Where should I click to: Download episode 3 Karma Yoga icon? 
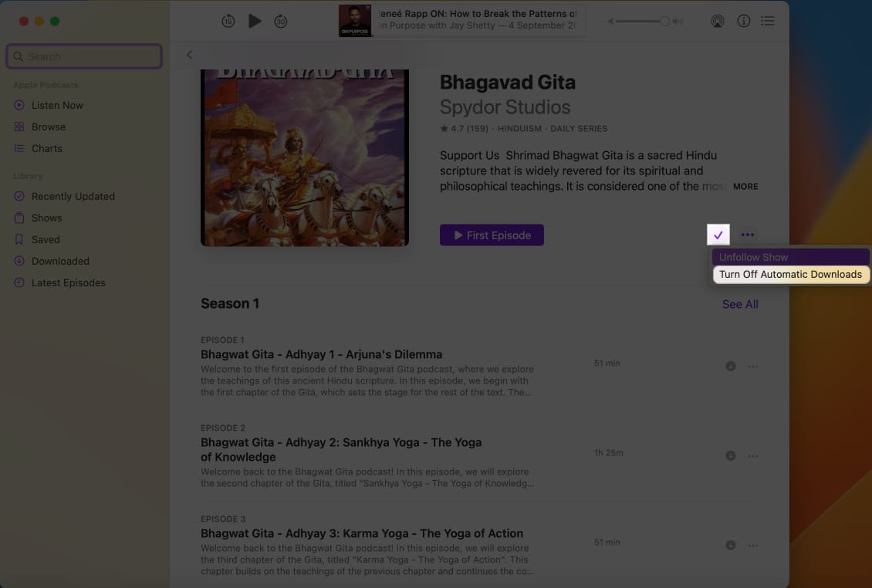click(731, 545)
